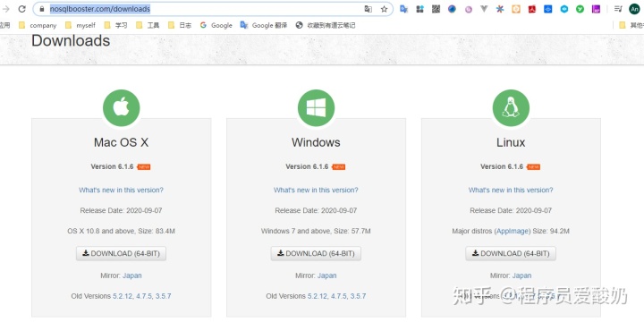Open the red Adobe Acrobat extension
This screenshot has width=644, height=322.
[x=532, y=9]
